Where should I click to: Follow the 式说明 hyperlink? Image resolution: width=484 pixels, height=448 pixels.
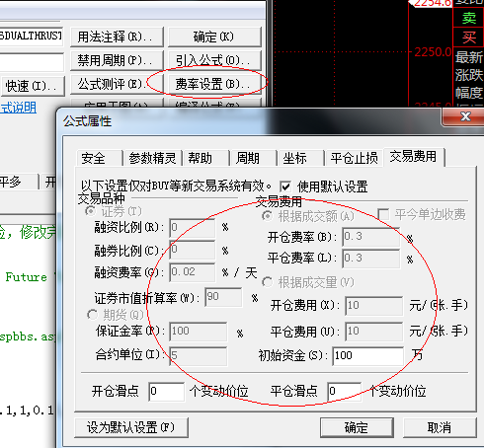[18, 108]
